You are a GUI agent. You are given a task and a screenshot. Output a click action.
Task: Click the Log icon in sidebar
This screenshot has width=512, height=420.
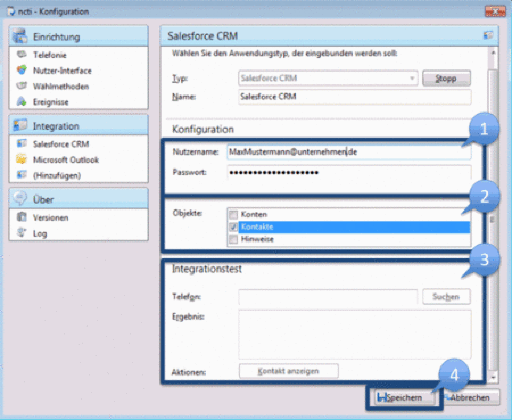pos(22,233)
